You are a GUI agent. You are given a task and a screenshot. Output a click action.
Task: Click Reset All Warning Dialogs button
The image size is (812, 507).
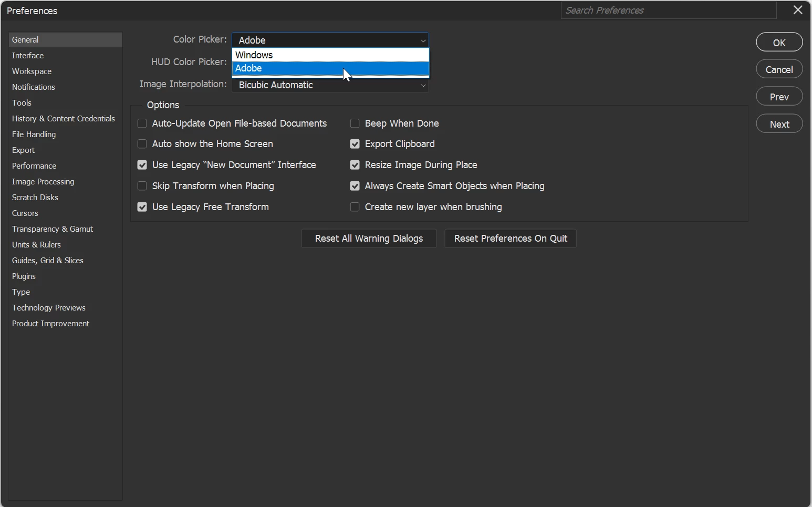coord(369,239)
